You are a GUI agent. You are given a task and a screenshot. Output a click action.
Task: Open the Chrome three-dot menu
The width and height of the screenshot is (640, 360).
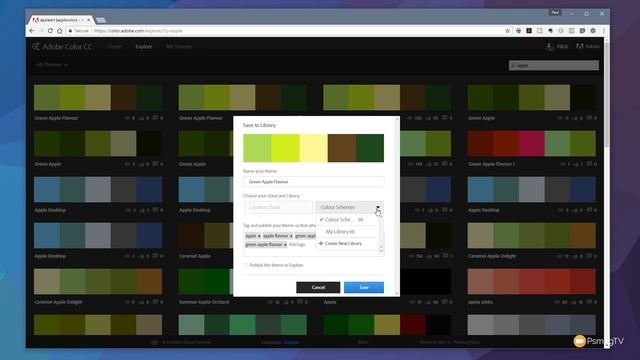(603, 31)
